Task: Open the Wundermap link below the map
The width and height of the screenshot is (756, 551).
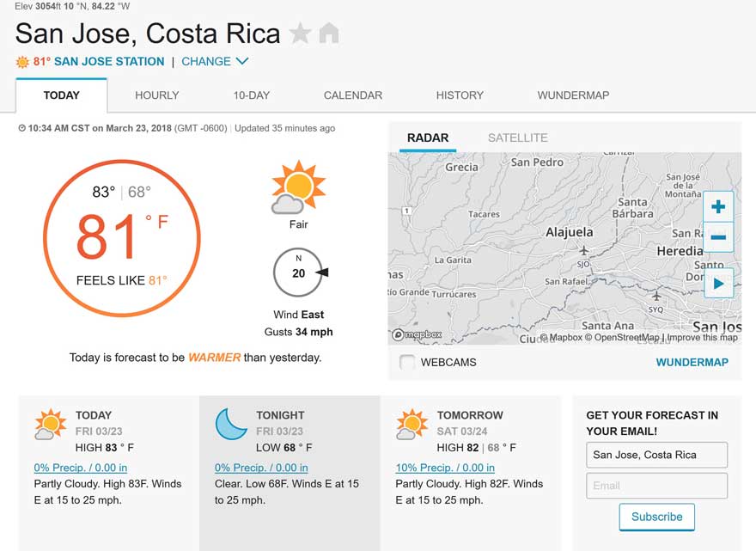Action: (x=692, y=363)
